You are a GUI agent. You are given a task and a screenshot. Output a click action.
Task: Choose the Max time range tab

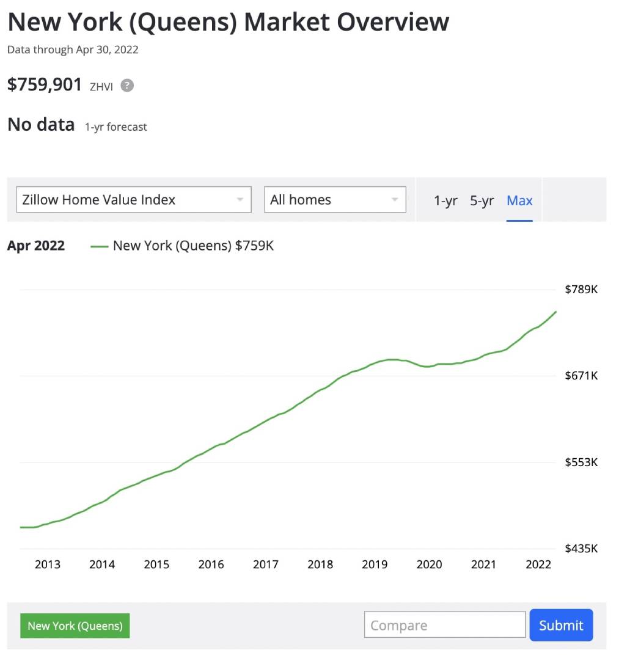point(519,200)
